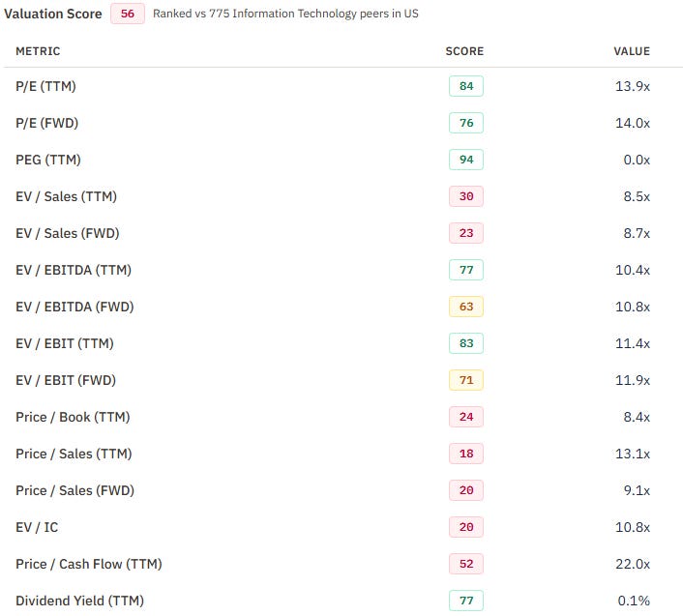Select the EV / IC metric label

[37, 528]
